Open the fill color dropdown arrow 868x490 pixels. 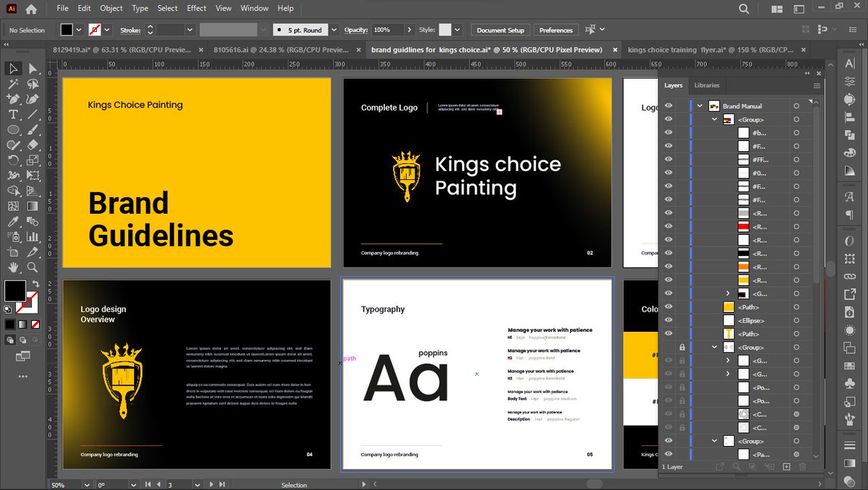[x=79, y=30]
